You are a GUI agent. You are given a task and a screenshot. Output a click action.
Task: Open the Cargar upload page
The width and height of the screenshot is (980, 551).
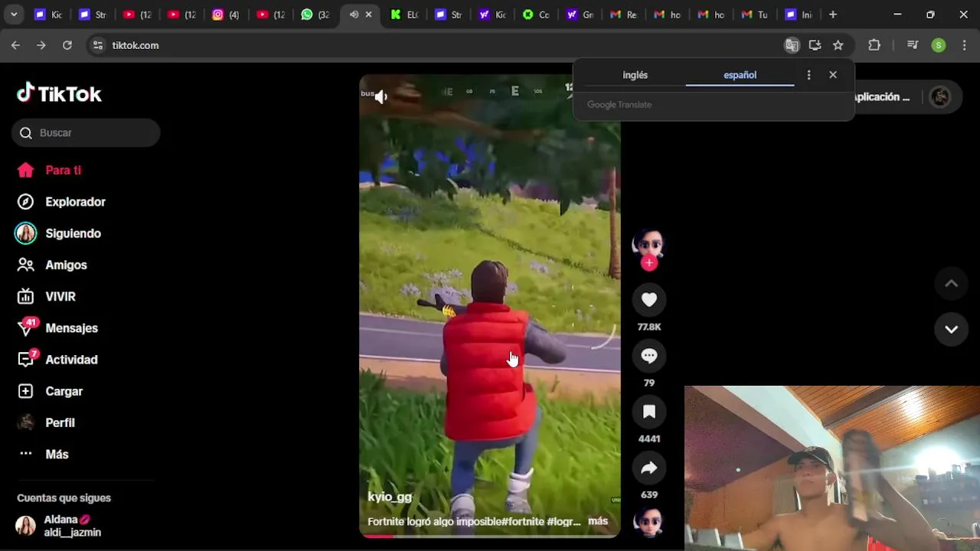pos(50,391)
